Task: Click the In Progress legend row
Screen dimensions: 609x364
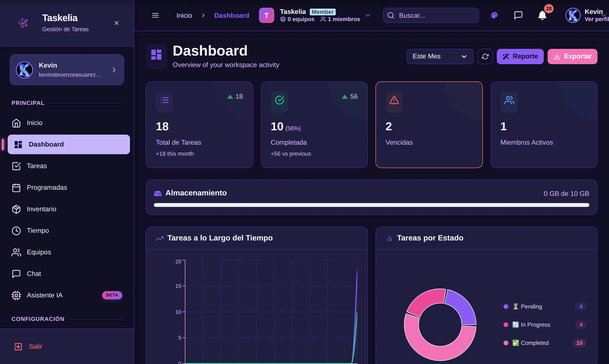Action: tap(545, 325)
